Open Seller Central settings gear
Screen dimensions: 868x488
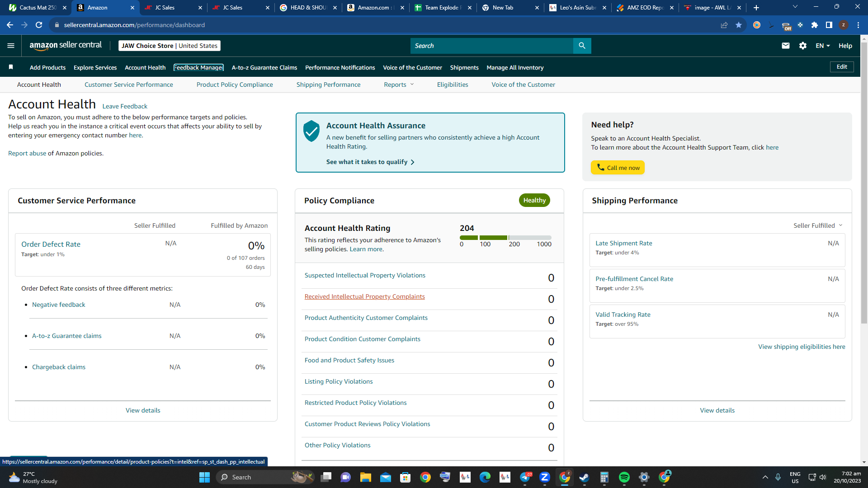(803, 46)
